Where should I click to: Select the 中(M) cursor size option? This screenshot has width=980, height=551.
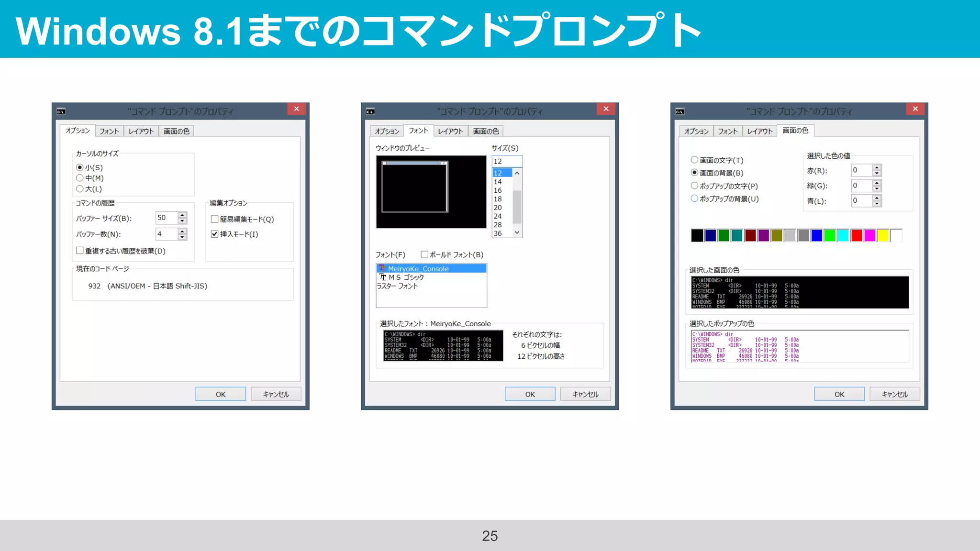(x=80, y=178)
